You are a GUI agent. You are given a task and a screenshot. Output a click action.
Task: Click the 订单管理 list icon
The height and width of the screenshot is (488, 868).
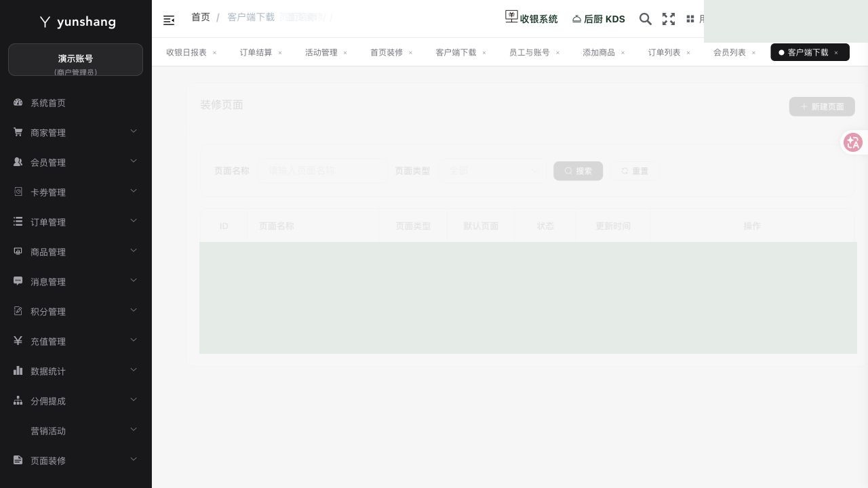coord(18,222)
